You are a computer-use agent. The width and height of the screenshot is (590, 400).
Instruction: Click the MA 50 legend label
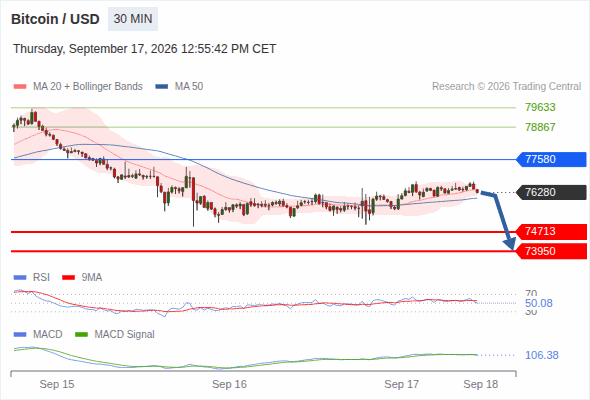pyautogui.click(x=189, y=87)
